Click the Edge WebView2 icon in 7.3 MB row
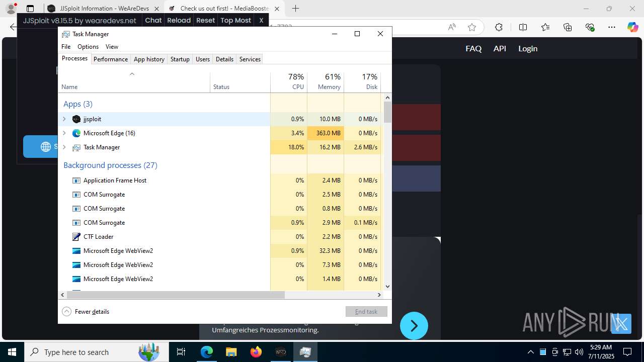The height and width of the screenshot is (362, 644). coord(76,265)
